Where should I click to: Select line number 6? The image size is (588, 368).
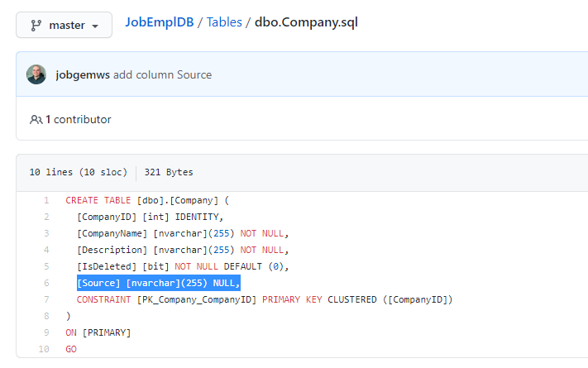(x=46, y=283)
